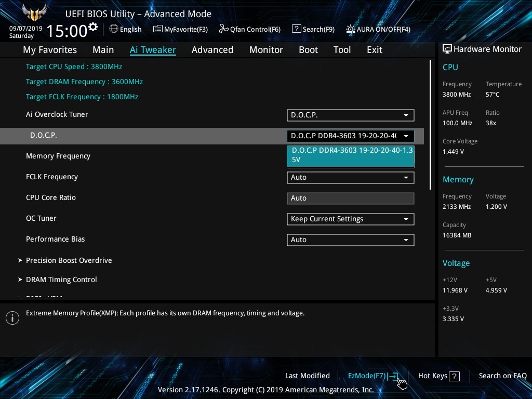This screenshot has height=399, width=532.
Task: Click the settings gear icon beside the clock
Action: tap(93, 27)
